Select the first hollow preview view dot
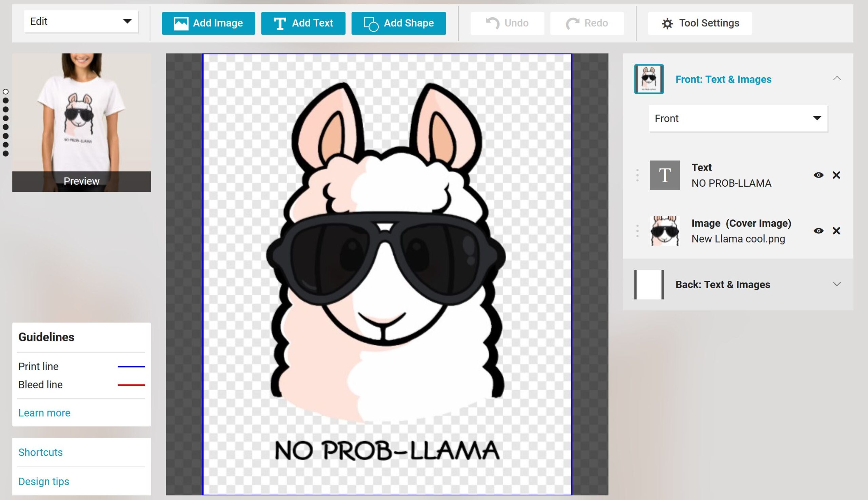 coord(5,92)
